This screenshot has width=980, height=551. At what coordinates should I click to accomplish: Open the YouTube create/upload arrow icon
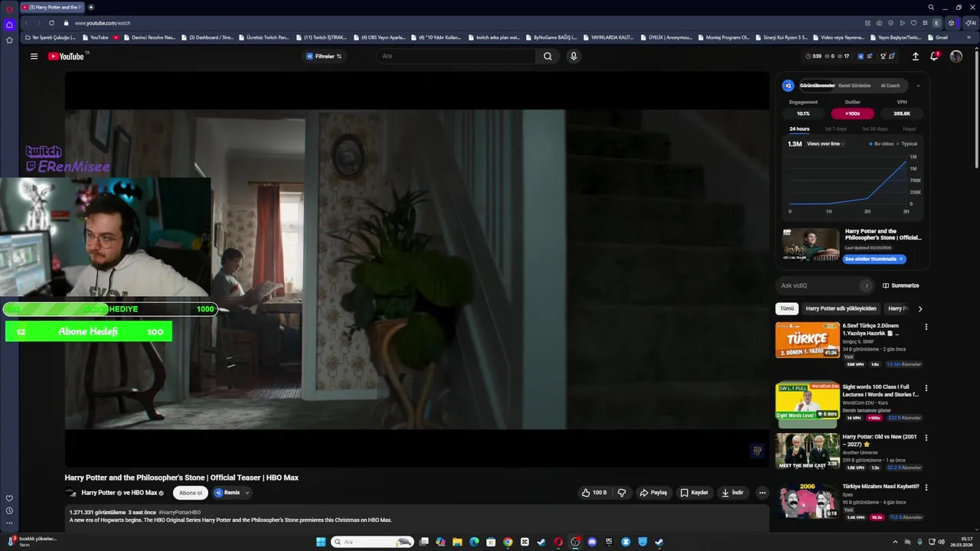coord(915,56)
